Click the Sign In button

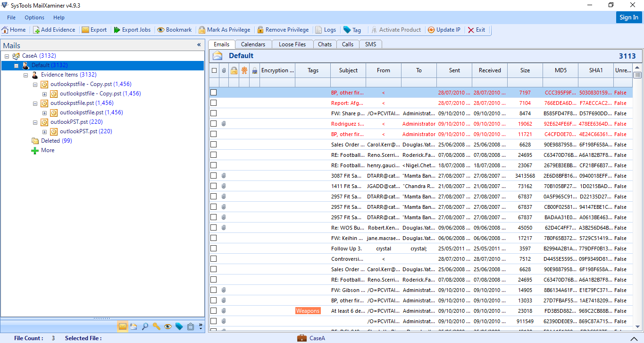(629, 17)
